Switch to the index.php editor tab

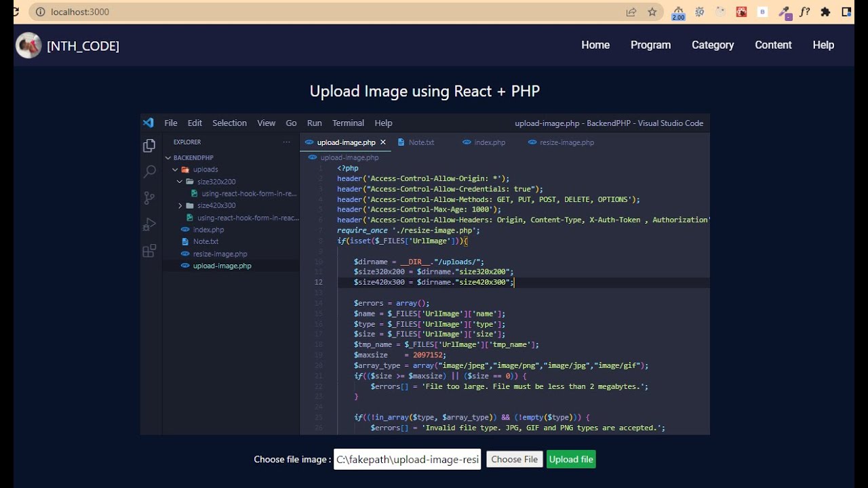click(x=484, y=142)
